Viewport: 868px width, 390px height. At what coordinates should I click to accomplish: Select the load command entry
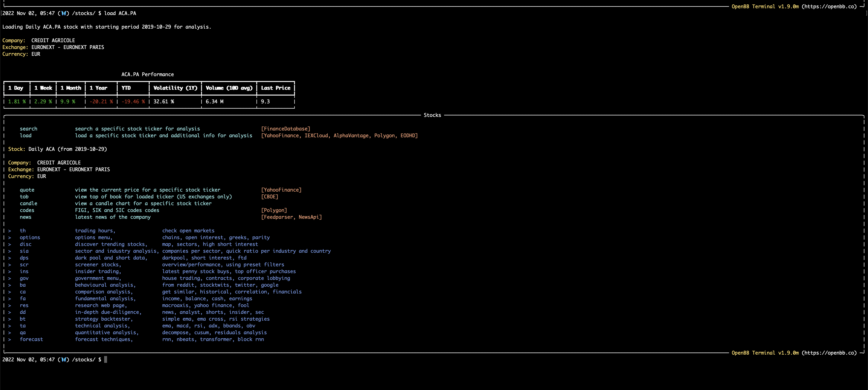click(x=26, y=135)
